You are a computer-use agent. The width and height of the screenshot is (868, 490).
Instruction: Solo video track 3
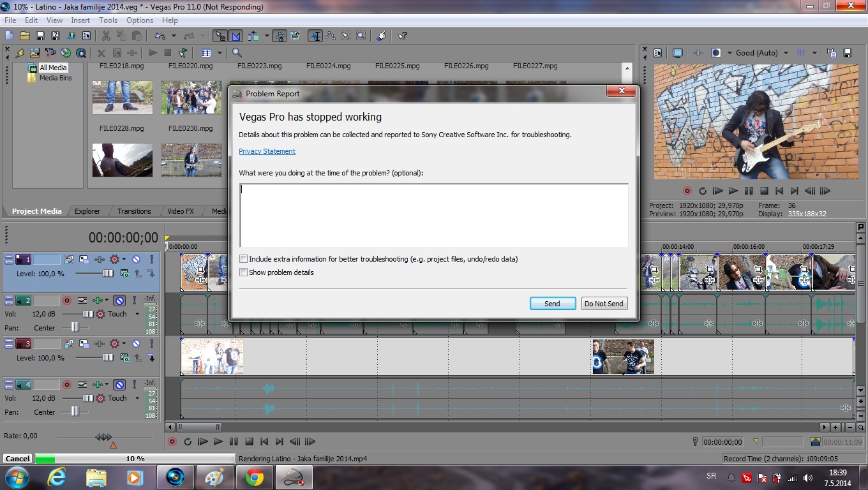pos(151,344)
